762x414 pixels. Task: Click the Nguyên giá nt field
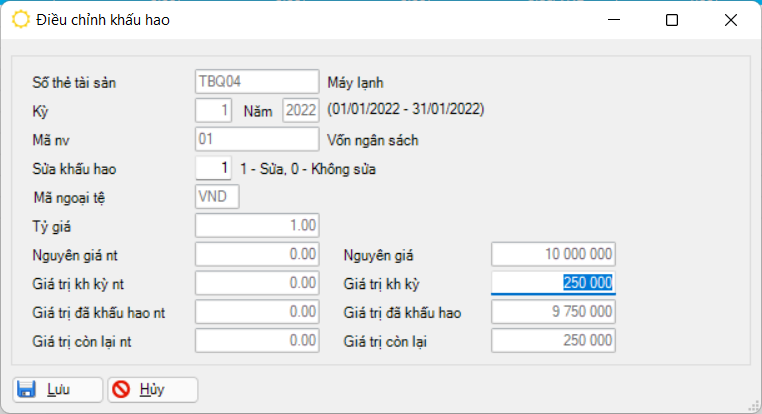click(x=257, y=255)
